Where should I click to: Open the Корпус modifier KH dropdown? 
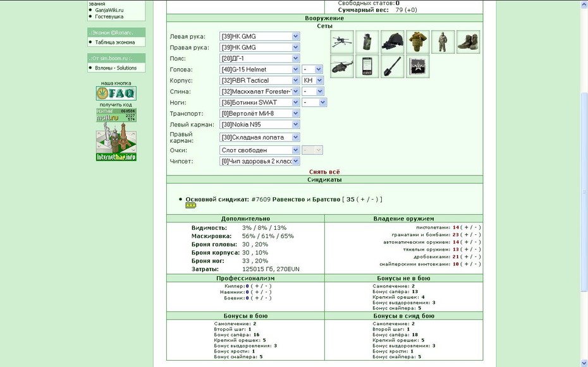click(312, 80)
